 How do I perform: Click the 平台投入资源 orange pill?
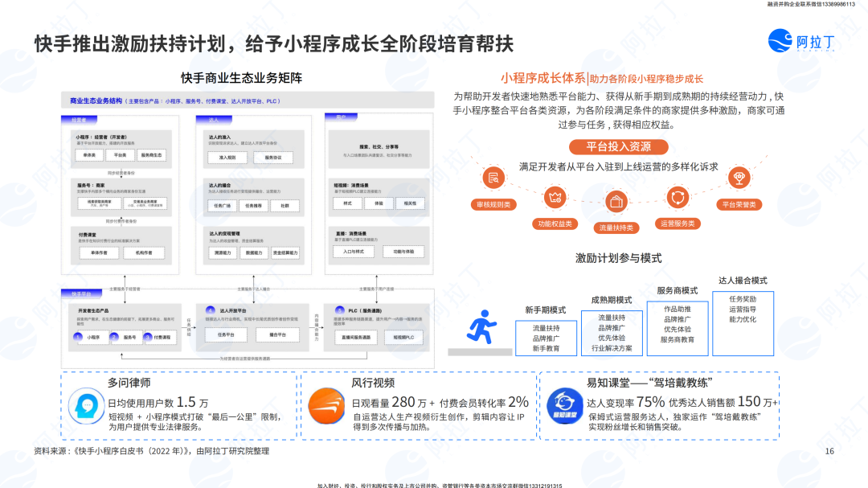tap(618, 147)
